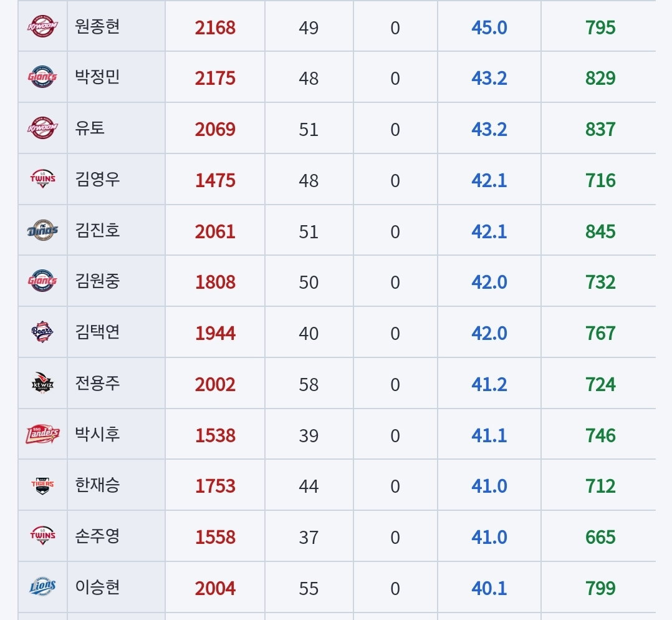Select player name 김택연
Image resolution: width=672 pixels, height=620 pixels.
click(97, 332)
